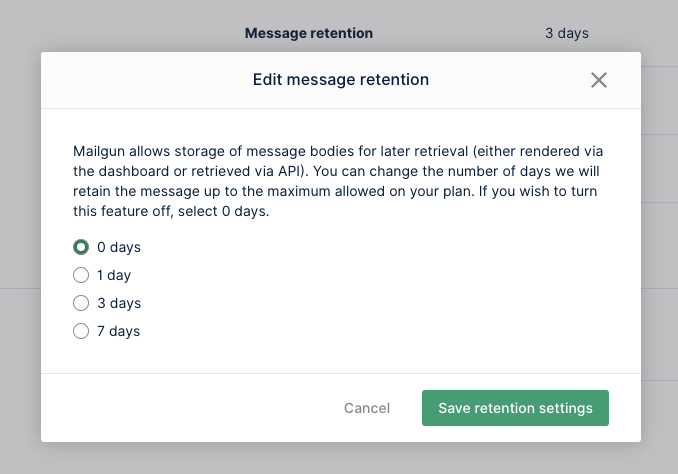This screenshot has width=678, height=474.
Task: Click the "0 days" option label text
Action: [119, 247]
